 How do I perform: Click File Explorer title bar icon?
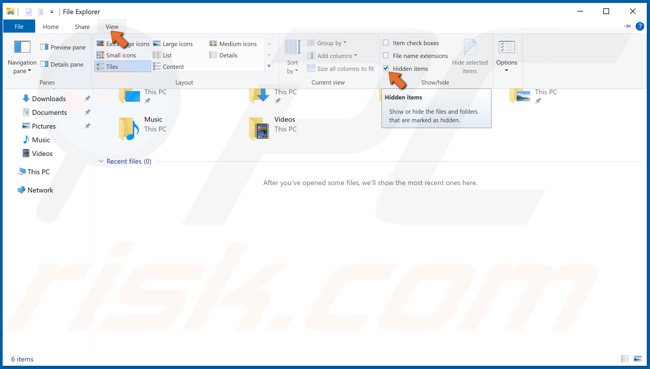coord(11,12)
